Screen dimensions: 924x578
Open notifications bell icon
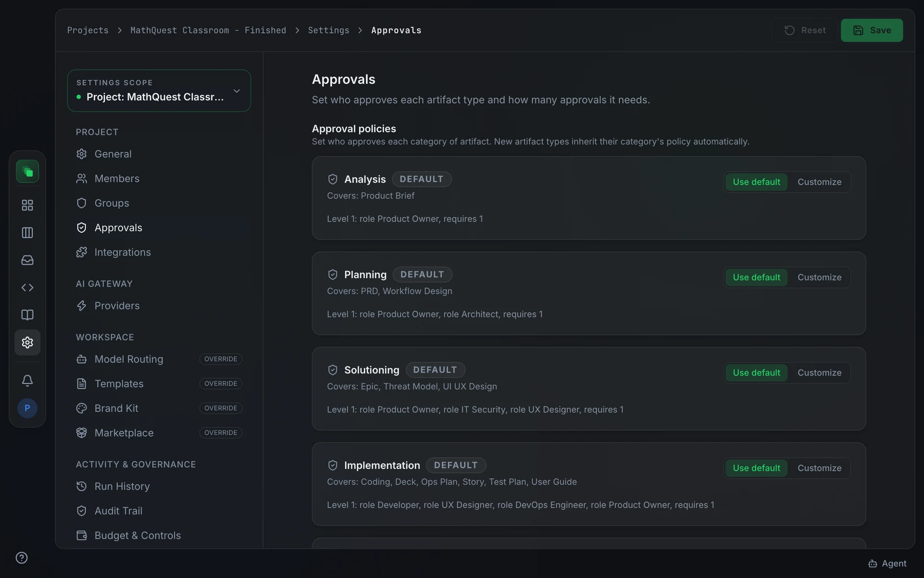27,381
